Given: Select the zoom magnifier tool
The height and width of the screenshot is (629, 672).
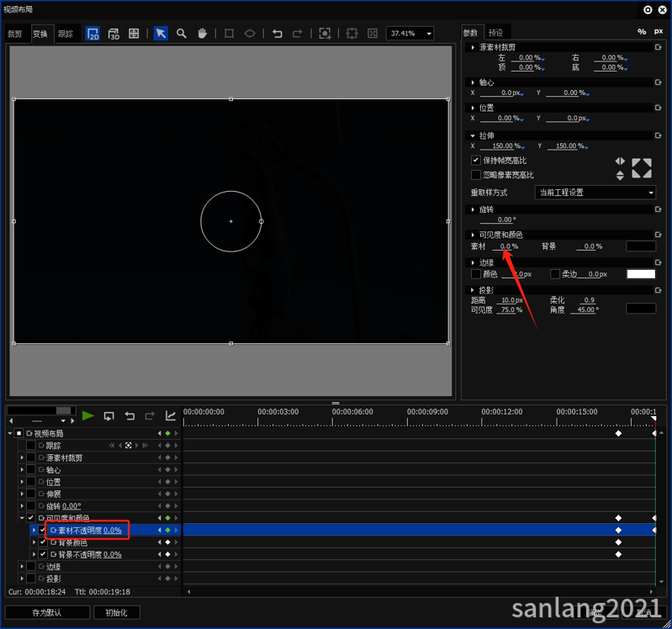Looking at the screenshot, I should coord(182,34).
